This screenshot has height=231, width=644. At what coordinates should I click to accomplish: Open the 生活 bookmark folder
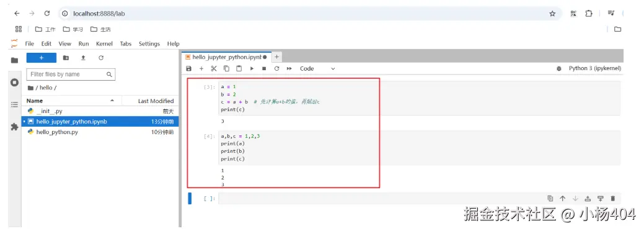100,29
